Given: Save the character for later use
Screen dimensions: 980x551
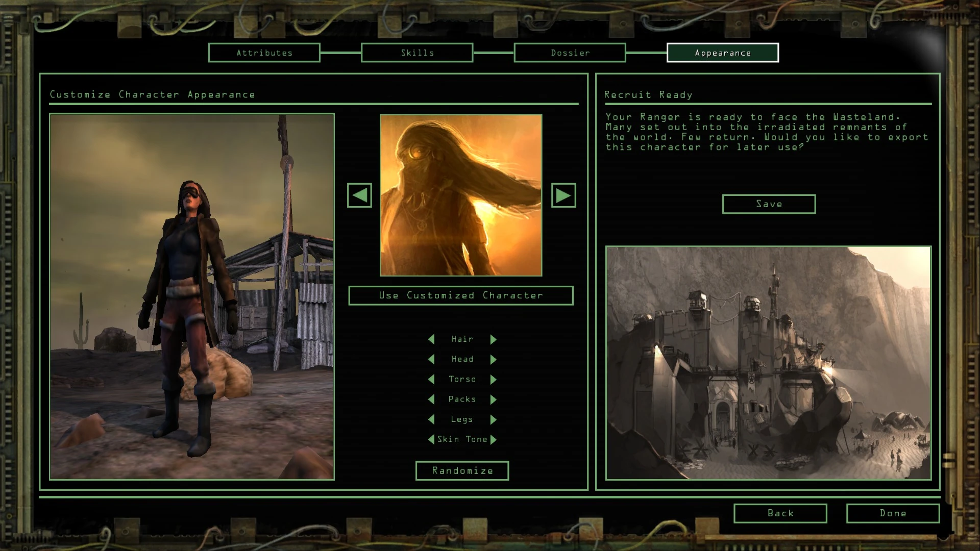Looking at the screenshot, I should coord(768,204).
